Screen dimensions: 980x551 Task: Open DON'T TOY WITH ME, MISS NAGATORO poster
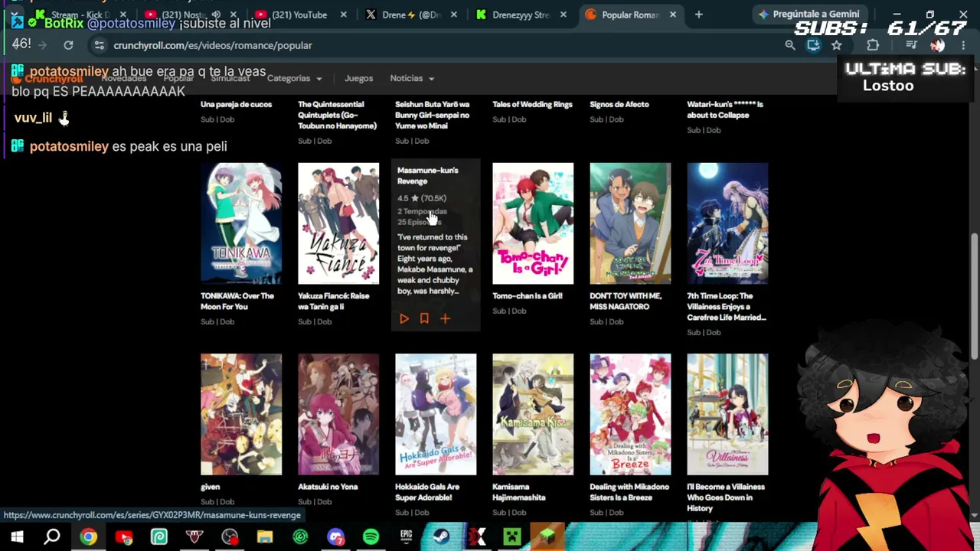(x=630, y=223)
